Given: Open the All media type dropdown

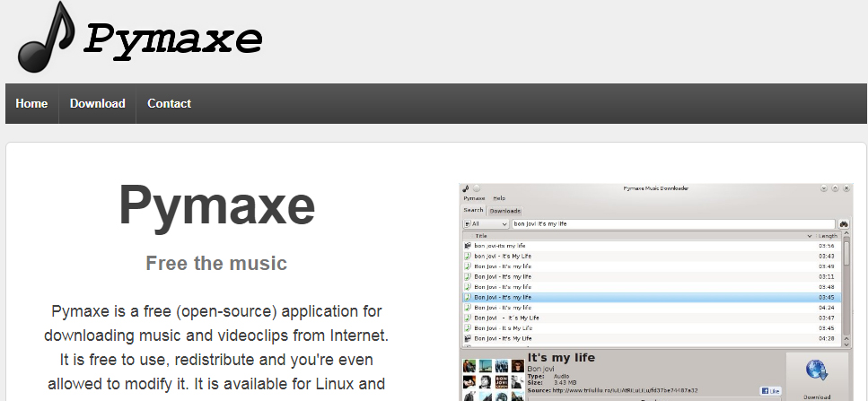Looking at the screenshot, I should (486, 223).
